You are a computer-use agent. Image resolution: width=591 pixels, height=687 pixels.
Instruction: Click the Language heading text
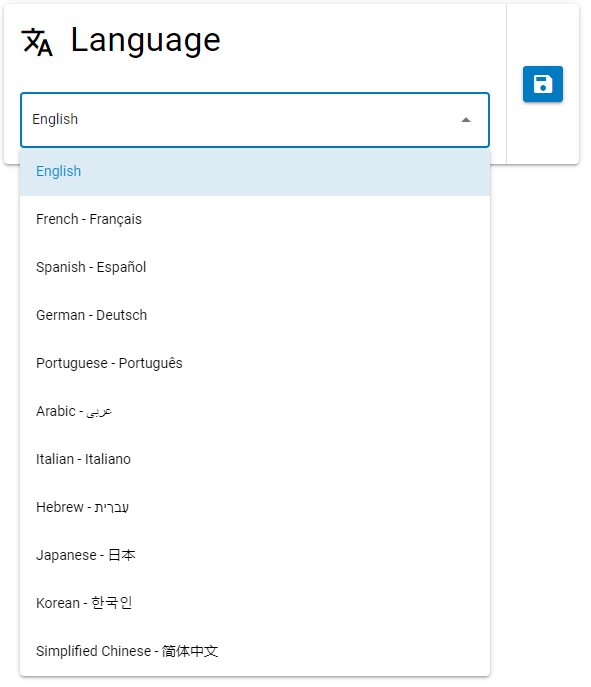pyautogui.click(x=145, y=42)
